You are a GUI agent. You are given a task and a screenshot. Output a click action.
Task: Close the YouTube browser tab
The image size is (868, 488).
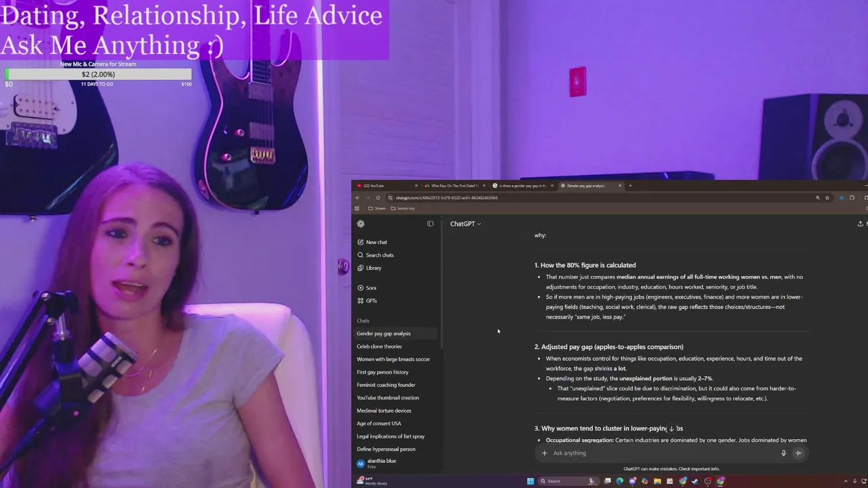416,186
